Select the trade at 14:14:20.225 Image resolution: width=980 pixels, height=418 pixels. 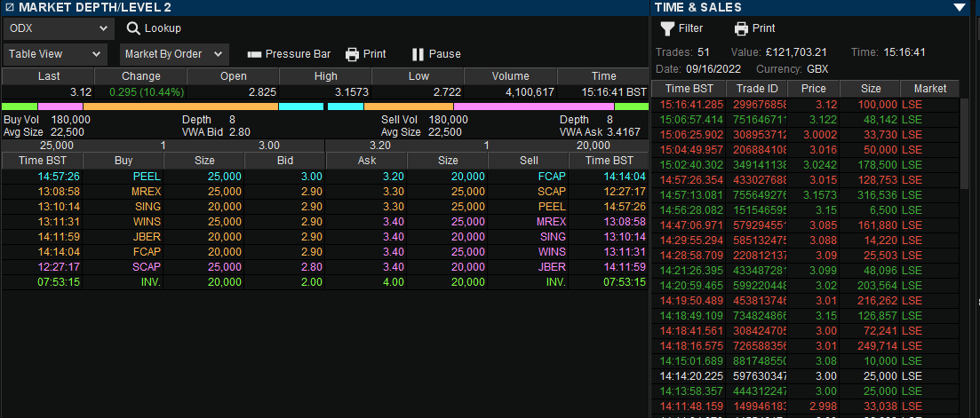coord(806,375)
